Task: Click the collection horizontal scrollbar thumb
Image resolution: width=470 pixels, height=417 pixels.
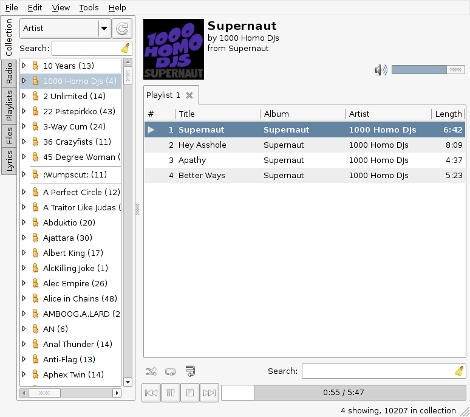Action: point(44,393)
